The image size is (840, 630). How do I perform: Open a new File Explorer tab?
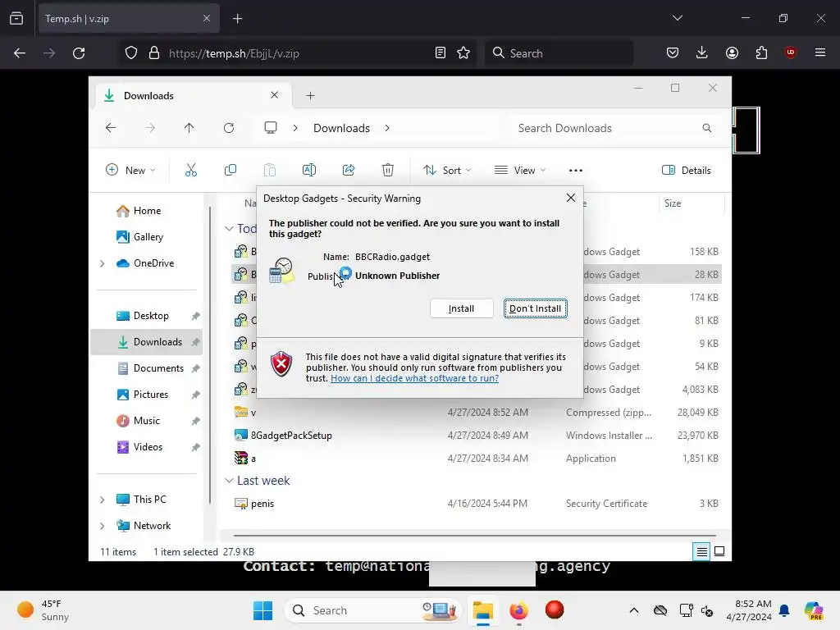pos(311,96)
